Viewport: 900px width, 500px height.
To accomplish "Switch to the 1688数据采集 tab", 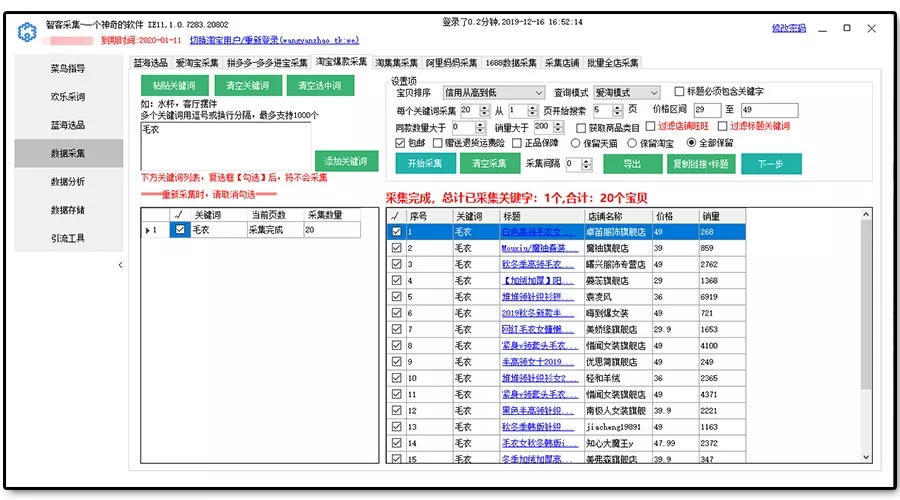I will pos(511,63).
